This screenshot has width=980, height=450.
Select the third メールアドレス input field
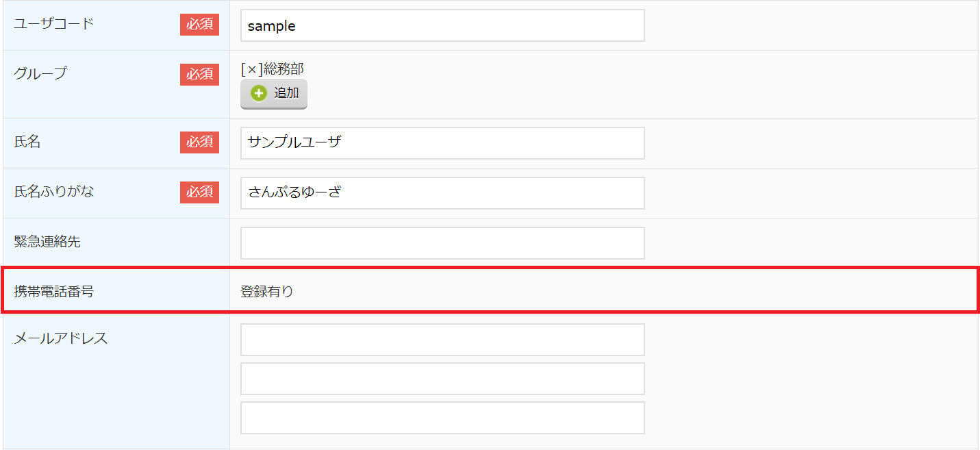pos(442,418)
